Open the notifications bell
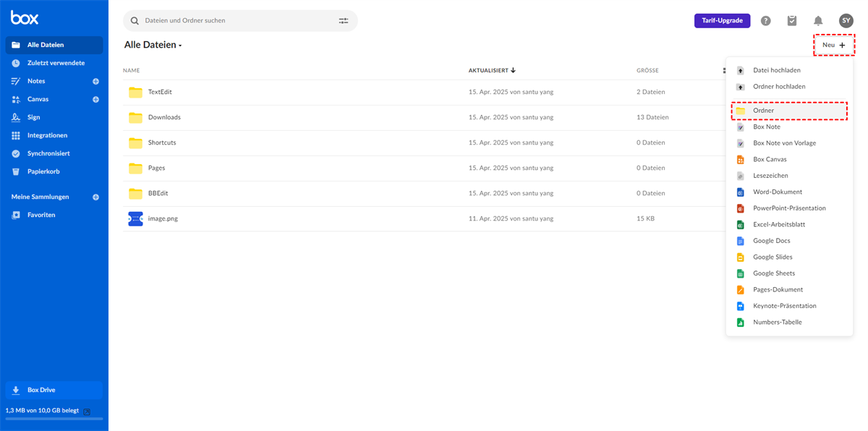The height and width of the screenshot is (431, 868). point(818,21)
